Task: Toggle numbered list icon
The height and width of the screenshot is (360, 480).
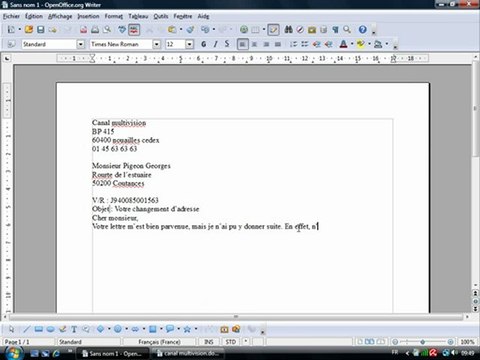Action: point(293,44)
